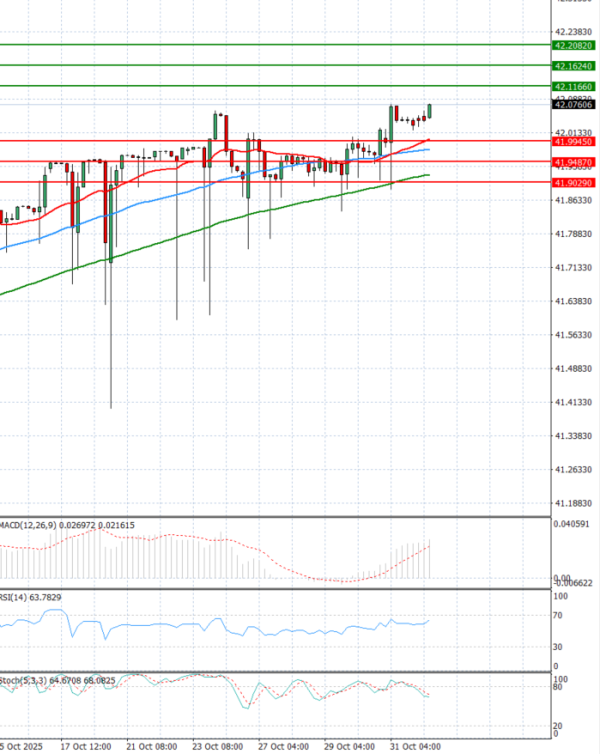Select the 23 Oct 08:00 time marker

pos(217,746)
